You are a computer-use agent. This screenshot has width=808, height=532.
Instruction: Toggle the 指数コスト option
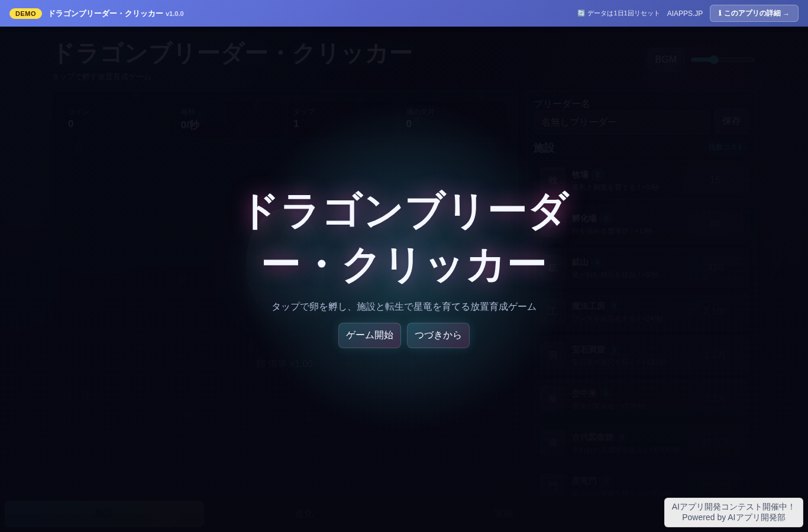point(725,148)
